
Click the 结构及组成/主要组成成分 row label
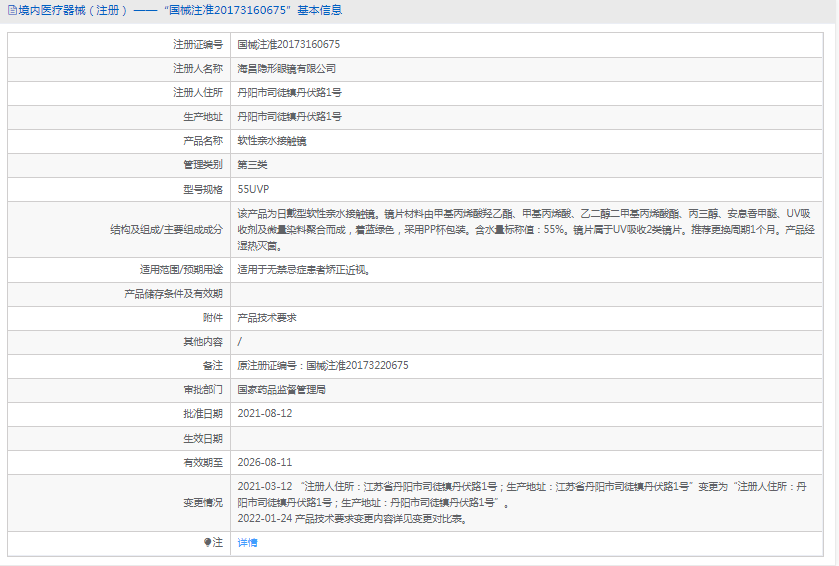click(x=166, y=228)
